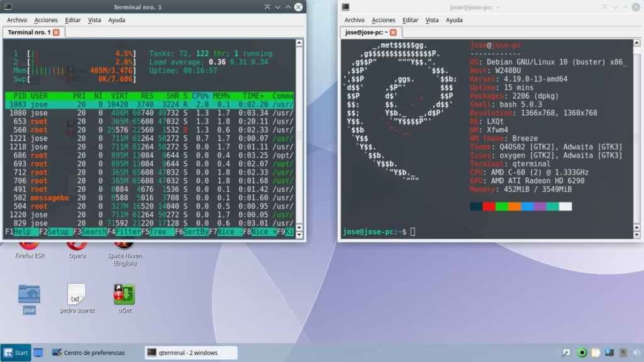The height and width of the screenshot is (362, 644).
Task: Open the pedro suarez text file
Action: (x=77, y=295)
